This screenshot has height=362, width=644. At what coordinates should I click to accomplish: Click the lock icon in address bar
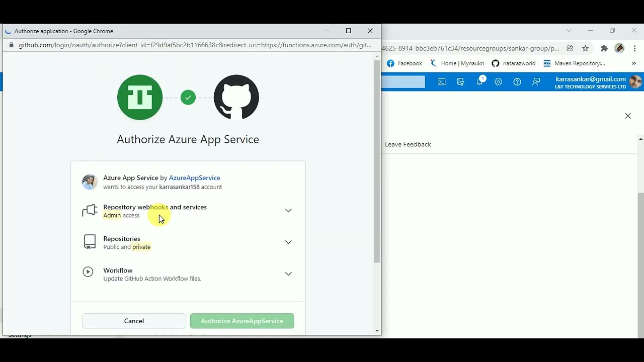coord(12,45)
